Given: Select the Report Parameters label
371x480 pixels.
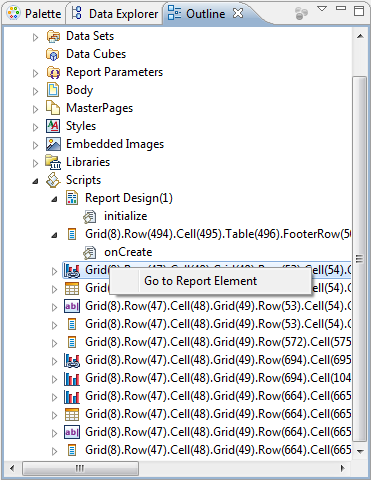Looking at the screenshot, I should coord(115,72).
